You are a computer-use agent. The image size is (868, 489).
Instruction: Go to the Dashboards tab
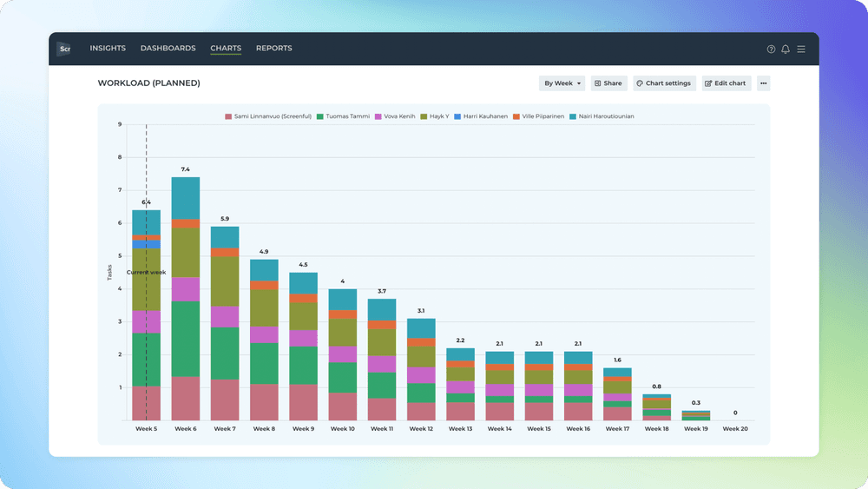pos(168,48)
